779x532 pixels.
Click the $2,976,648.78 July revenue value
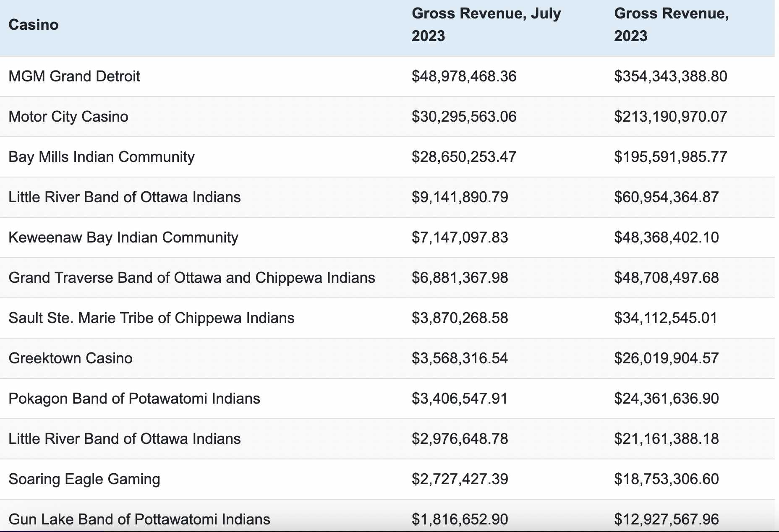pos(460,439)
